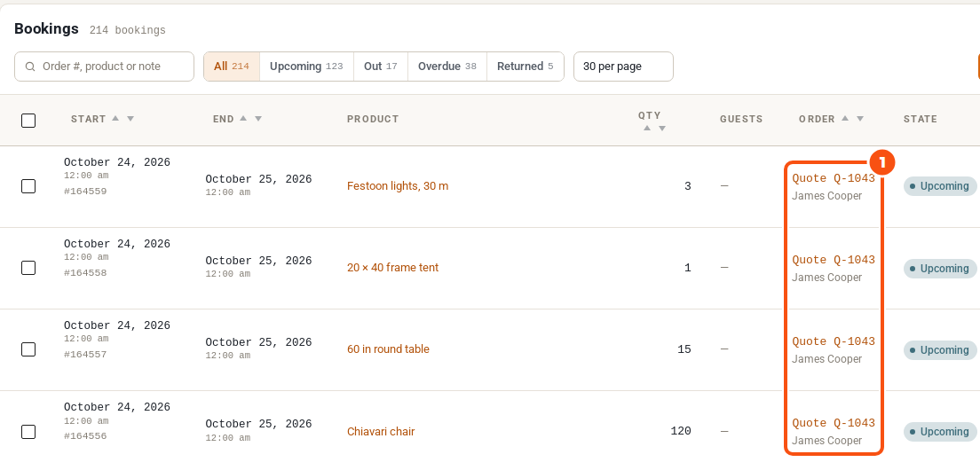Sort Order column ascending arrow

point(845,118)
